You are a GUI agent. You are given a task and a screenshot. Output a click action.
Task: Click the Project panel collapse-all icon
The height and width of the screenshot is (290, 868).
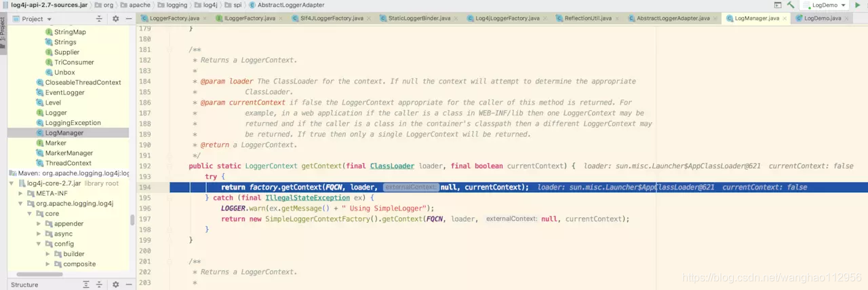point(100,19)
